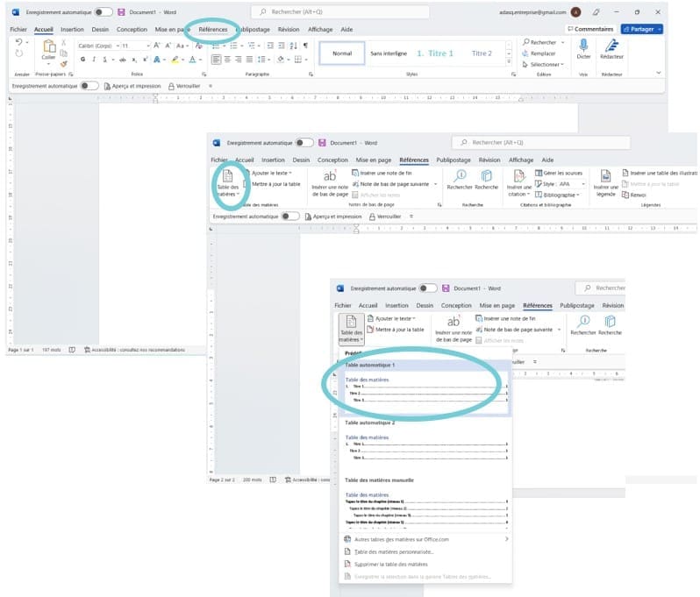Open Références tab in top window
Image resolution: width=700 pixels, height=597 pixels.
click(213, 30)
